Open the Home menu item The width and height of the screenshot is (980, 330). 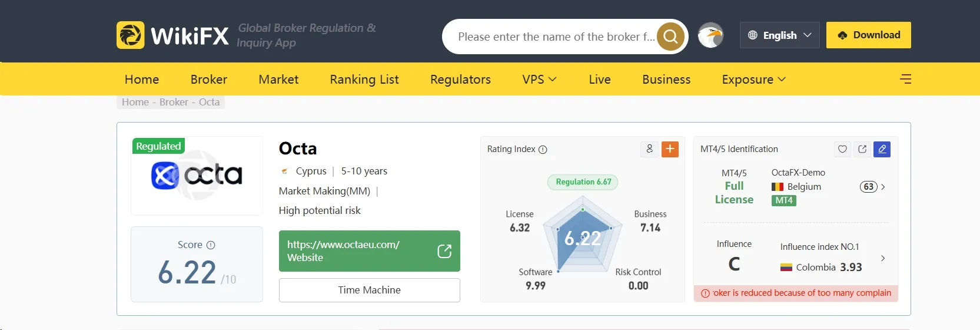click(142, 80)
